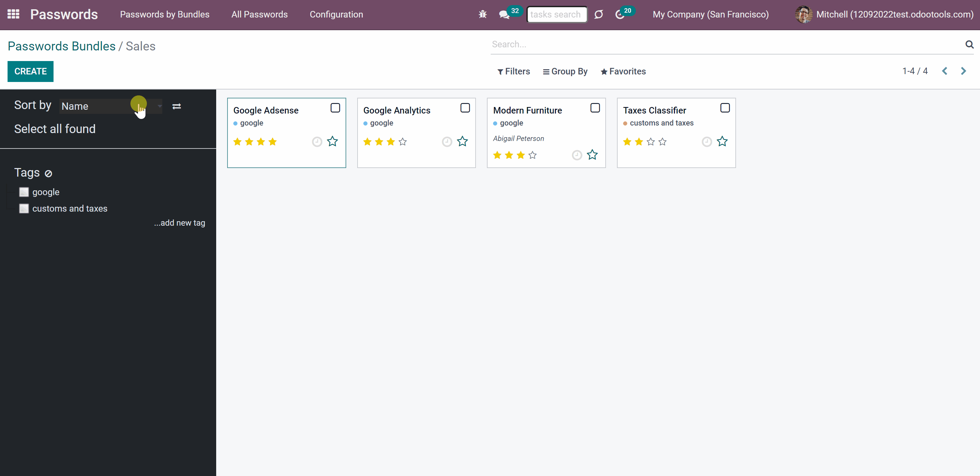Click the 1-4 / 4 pager counter
Image resolution: width=980 pixels, height=476 pixels.
click(x=915, y=71)
